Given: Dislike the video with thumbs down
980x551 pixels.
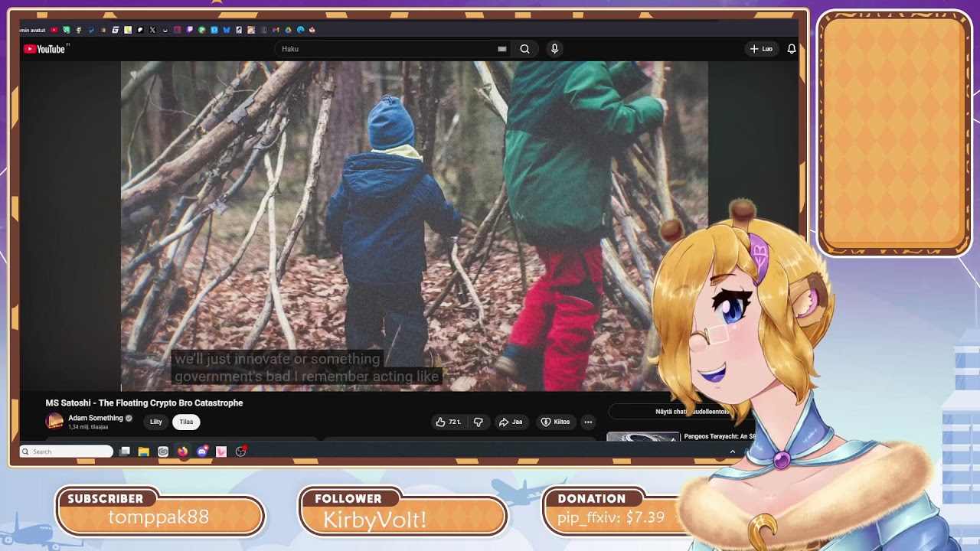Looking at the screenshot, I should [x=479, y=422].
